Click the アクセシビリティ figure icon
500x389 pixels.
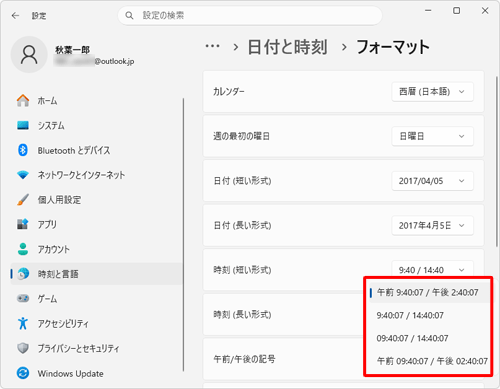23,323
